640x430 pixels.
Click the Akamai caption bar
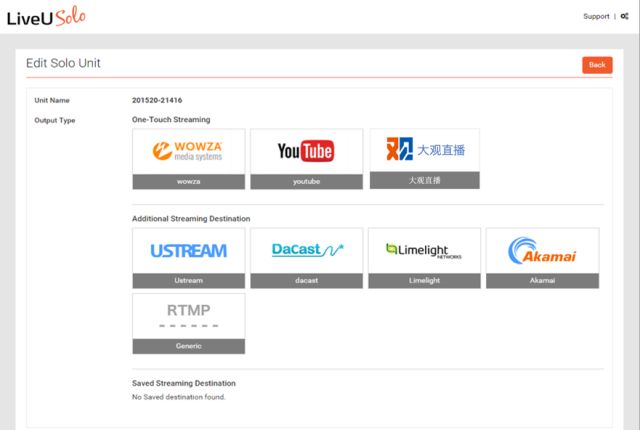tap(542, 281)
